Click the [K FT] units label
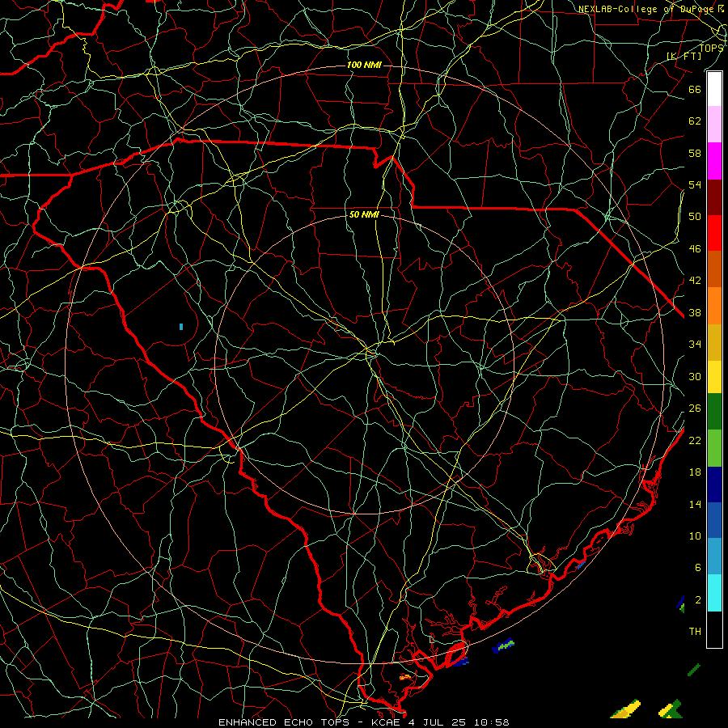 pyautogui.click(x=684, y=56)
